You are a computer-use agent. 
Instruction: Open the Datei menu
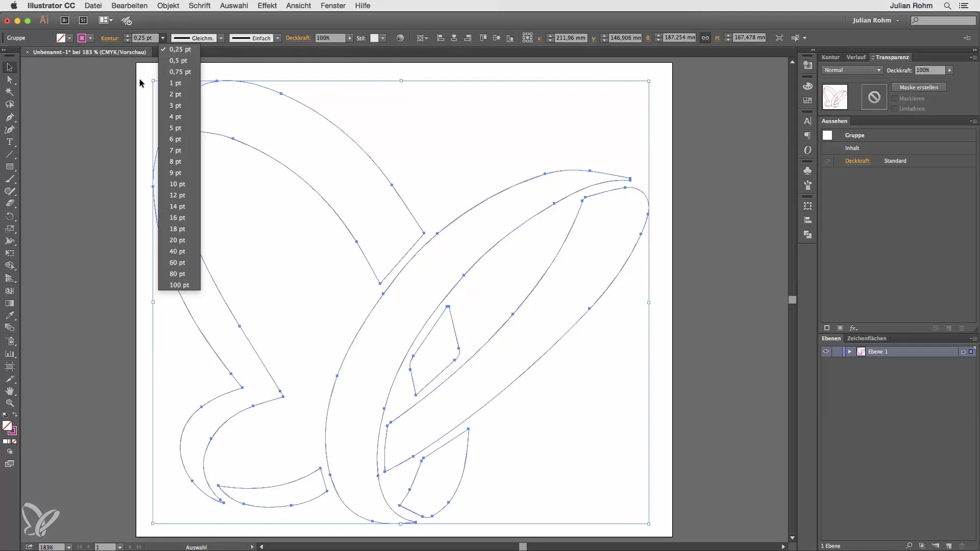[x=93, y=6]
